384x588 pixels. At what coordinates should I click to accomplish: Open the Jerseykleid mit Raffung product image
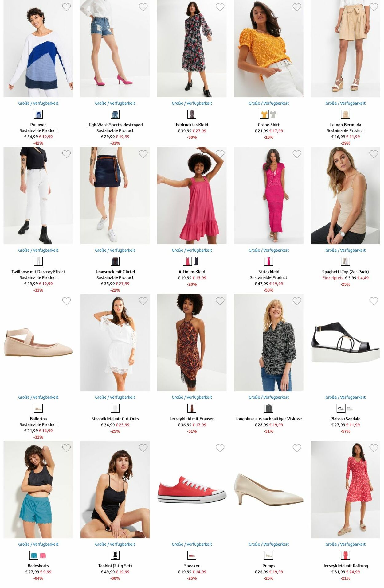pyautogui.click(x=345, y=489)
